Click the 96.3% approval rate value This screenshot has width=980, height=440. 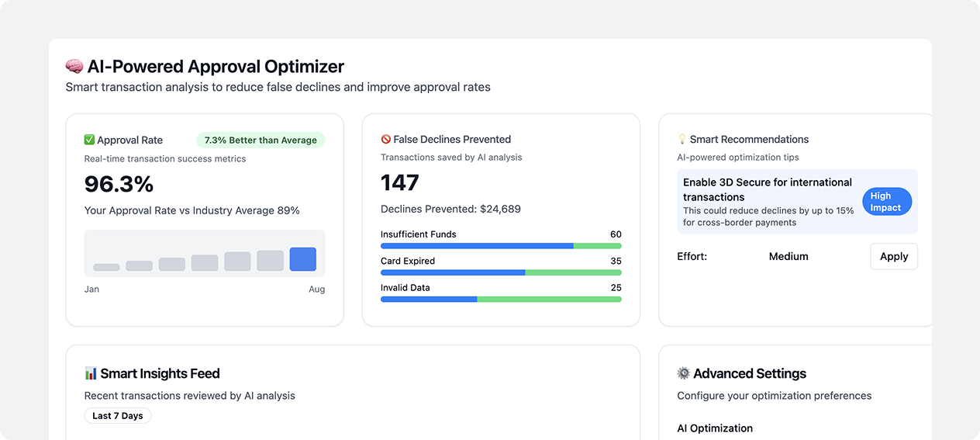point(119,184)
